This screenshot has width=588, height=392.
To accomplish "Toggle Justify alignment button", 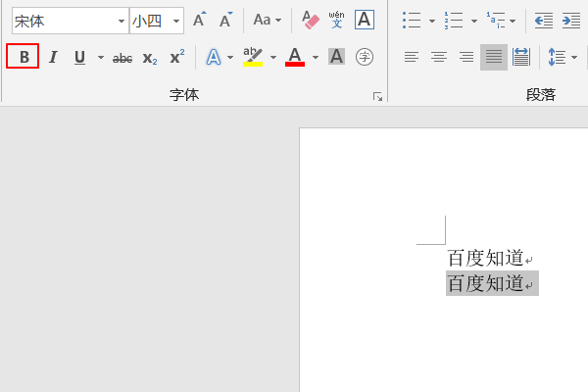I will tap(494, 57).
